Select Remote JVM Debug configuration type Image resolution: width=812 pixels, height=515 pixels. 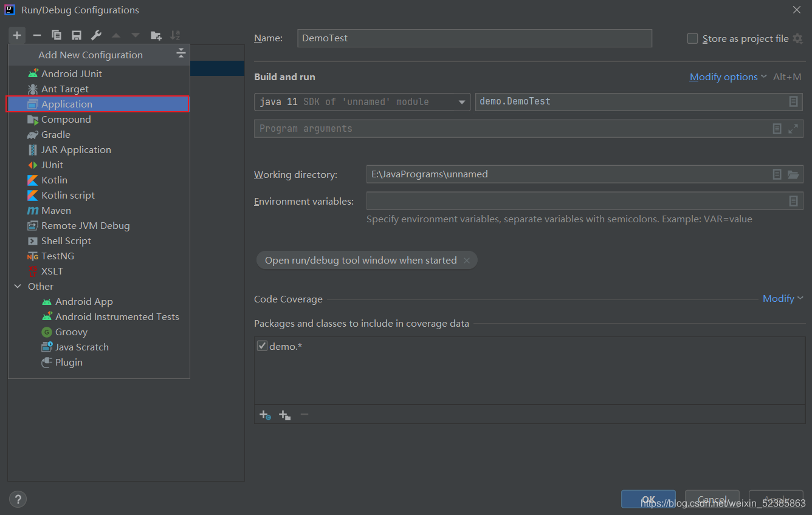pos(99,225)
